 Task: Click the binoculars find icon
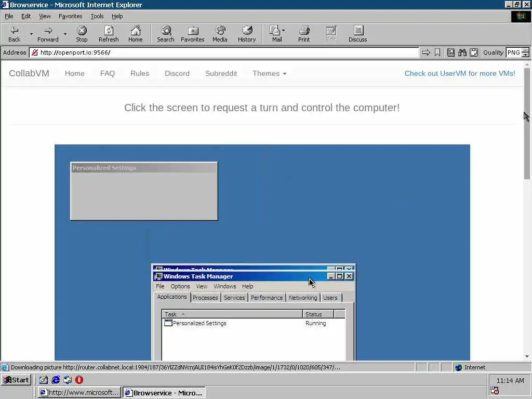click(x=462, y=52)
